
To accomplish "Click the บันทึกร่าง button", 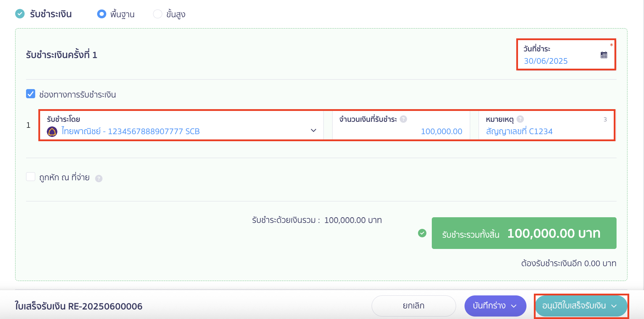I will (489, 306).
